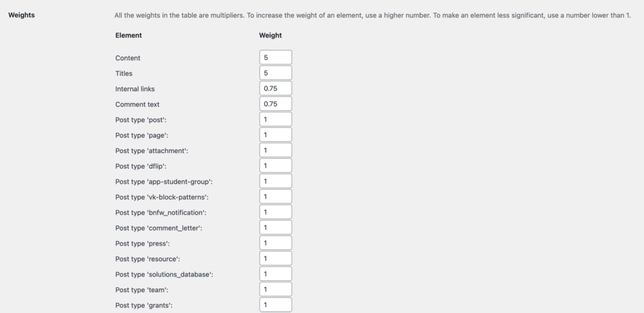Click the Post type 'page' weight field
Viewport: 644px width, 313px height.
coord(275,135)
